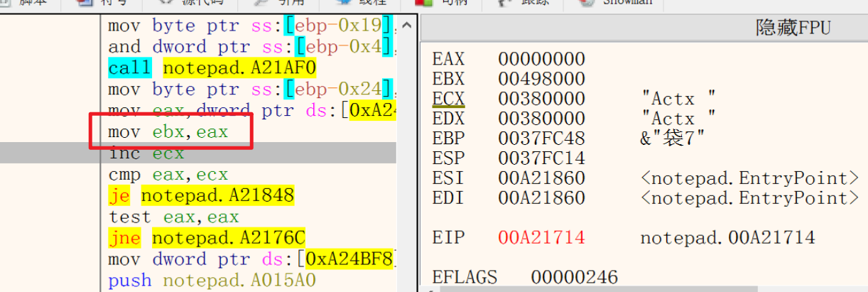The height and width of the screenshot is (292, 868).
Task: Click the EDX register name
Action: pyautogui.click(x=448, y=118)
